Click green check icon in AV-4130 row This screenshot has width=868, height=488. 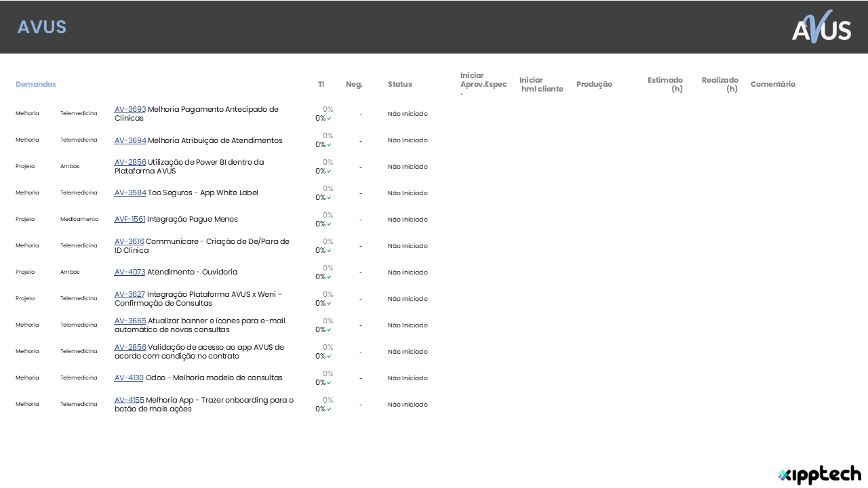coord(329,383)
